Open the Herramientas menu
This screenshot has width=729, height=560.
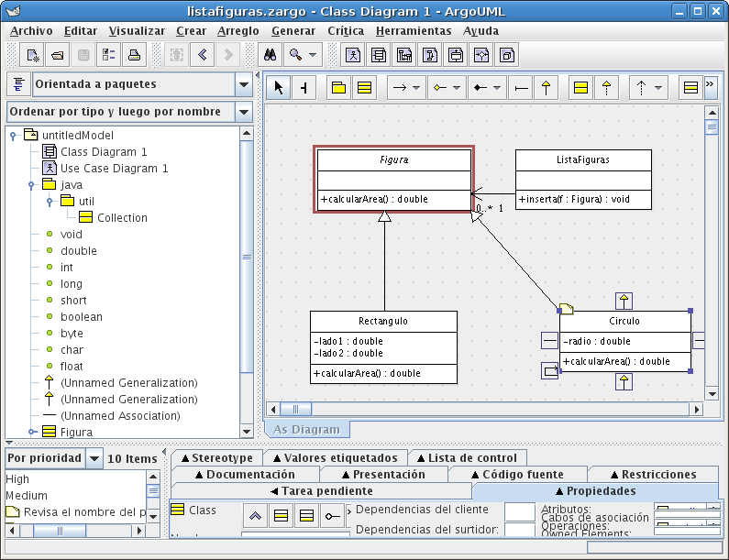pyautogui.click(x=414, y=30)
